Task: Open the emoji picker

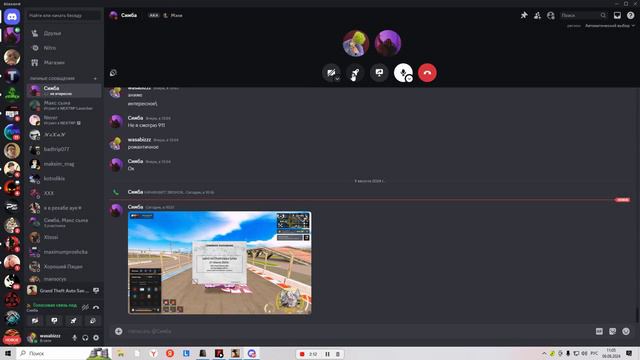Action: pyautogui.click(x=626, y=331)
